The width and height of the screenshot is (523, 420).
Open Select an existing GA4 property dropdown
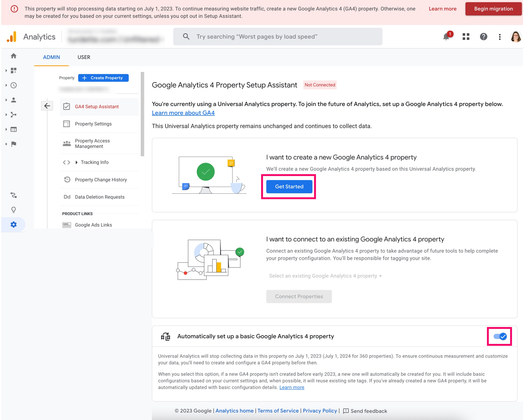point(325,276)
